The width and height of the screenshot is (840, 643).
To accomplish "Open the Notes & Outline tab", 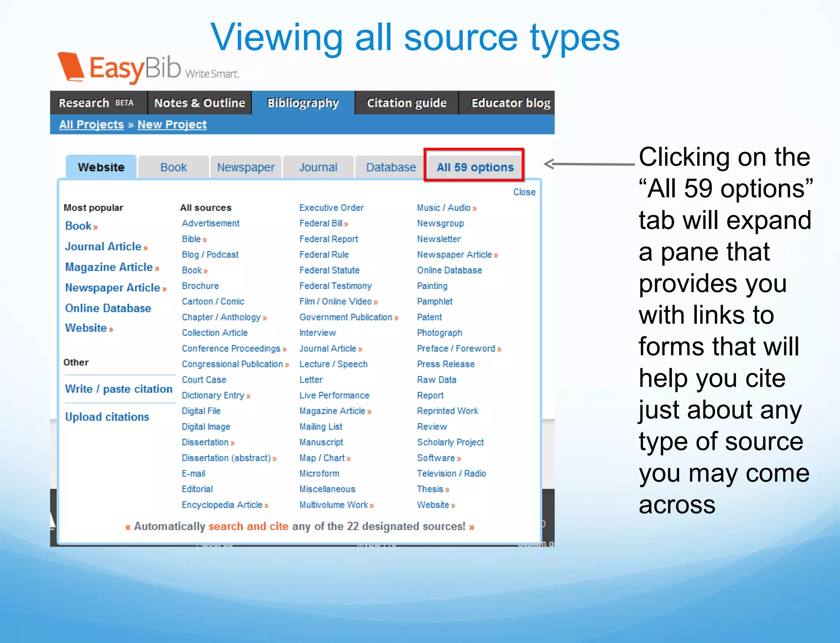I will 199,103.
